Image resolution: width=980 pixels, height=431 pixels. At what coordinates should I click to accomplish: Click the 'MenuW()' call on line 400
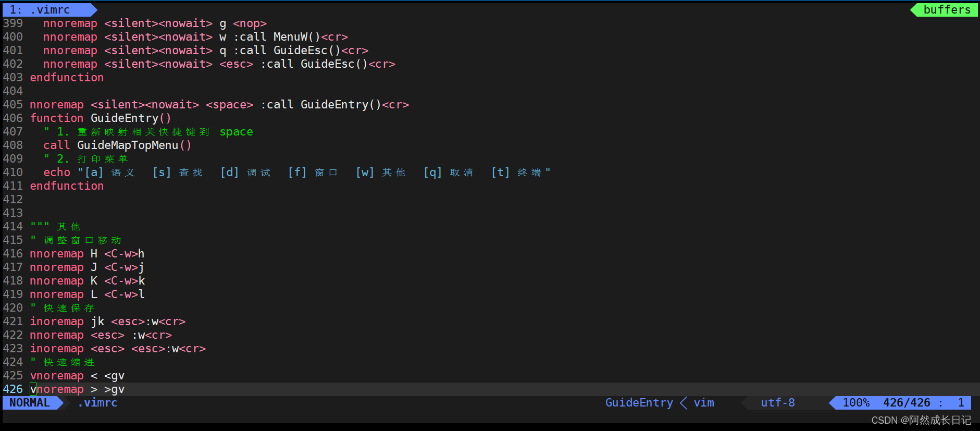point(297,37)
